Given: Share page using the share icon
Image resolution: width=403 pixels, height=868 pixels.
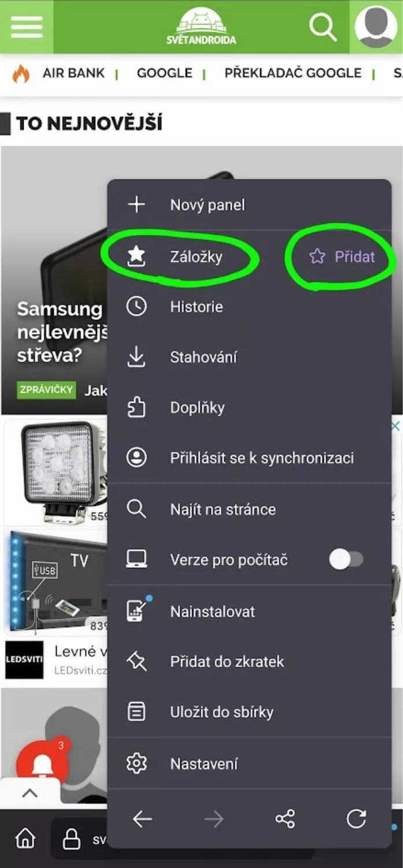Looking at the screenshot, I should click(285, 818).
